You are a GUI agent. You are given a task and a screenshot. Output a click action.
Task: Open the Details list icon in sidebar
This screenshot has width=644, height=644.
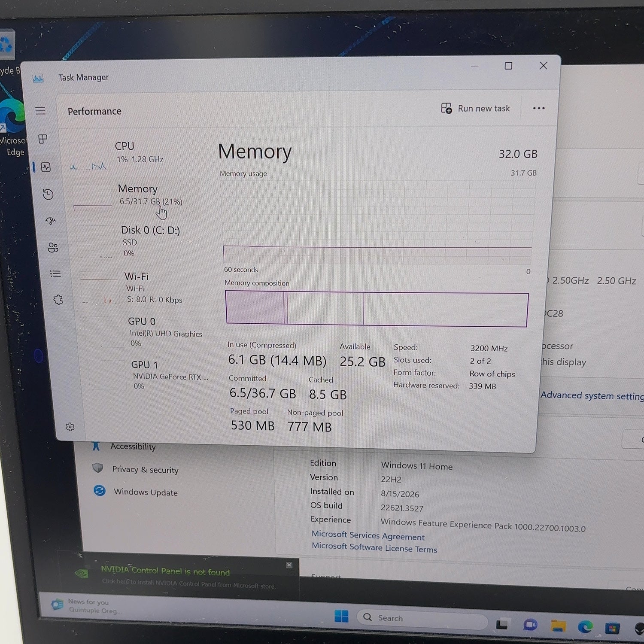55,273
